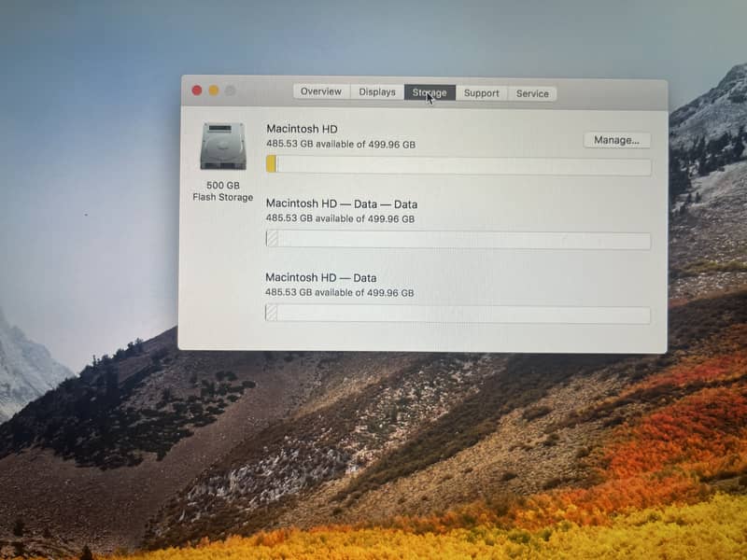The image size is (747, 560).
Task: Click the Manage... button
Action: pyautogui.click(x=617, y=140)
